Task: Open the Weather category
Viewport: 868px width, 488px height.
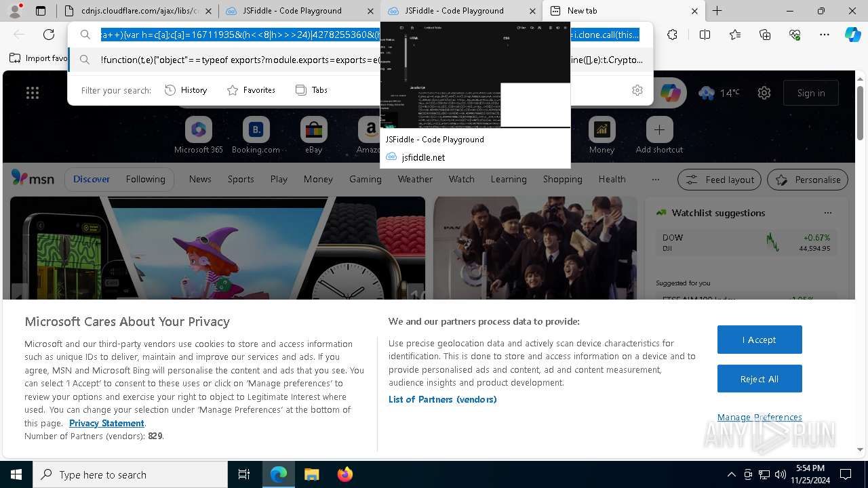Action: tap(415, 179)
